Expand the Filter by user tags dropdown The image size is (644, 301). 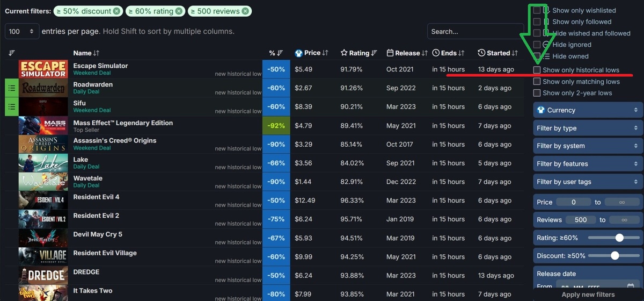click(x=588, y=182)
